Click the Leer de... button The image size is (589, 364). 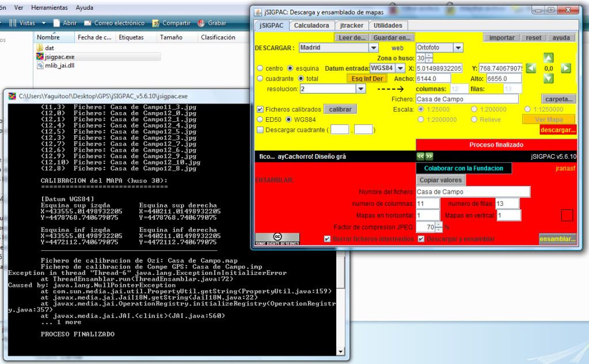pos(352,37)
